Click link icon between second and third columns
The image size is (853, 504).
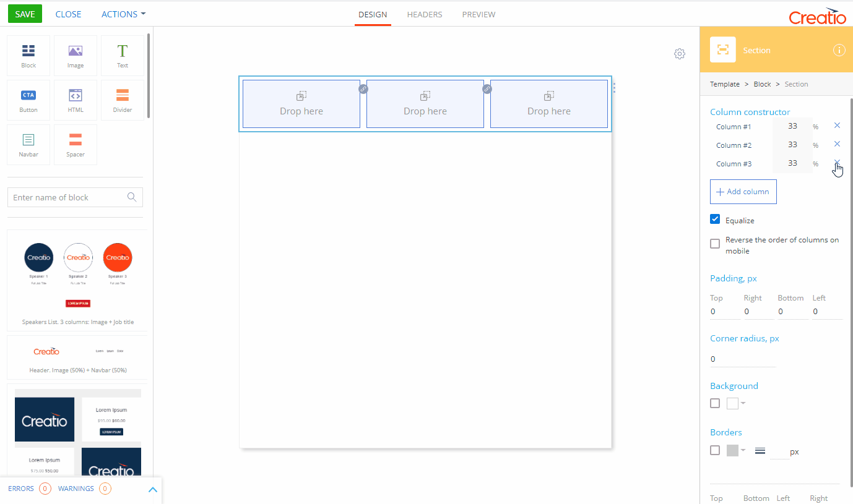pos(487,89)
